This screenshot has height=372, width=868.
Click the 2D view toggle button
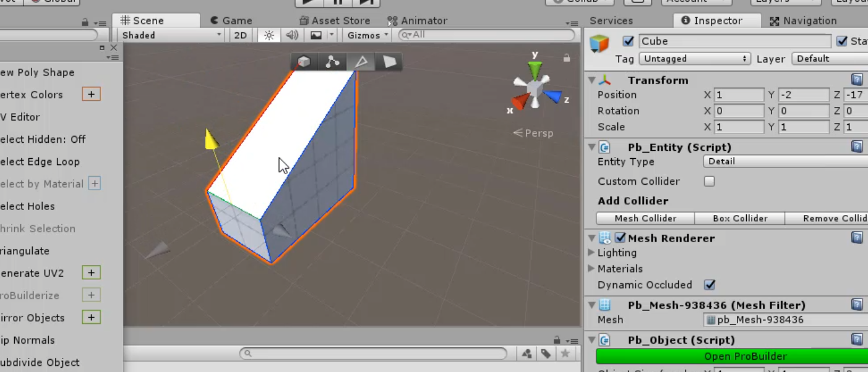[x=241, y=35]
